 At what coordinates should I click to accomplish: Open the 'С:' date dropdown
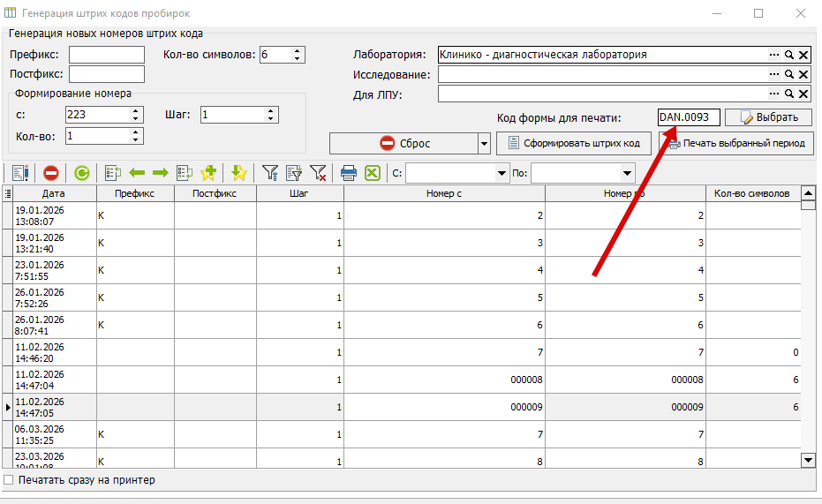pyautogui.click(x=501, y=173)
